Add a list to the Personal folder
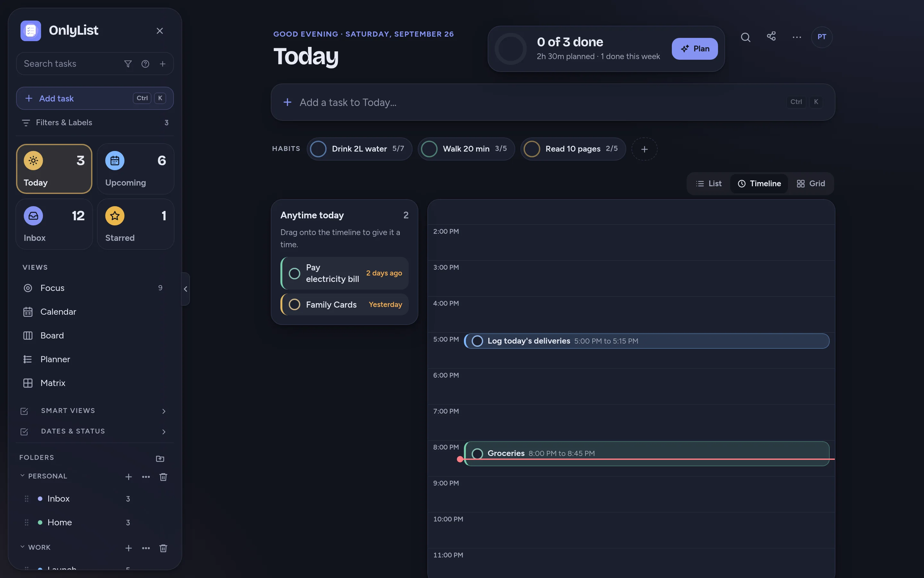This screenshot has width=924, height=578. tap(129, 477)
